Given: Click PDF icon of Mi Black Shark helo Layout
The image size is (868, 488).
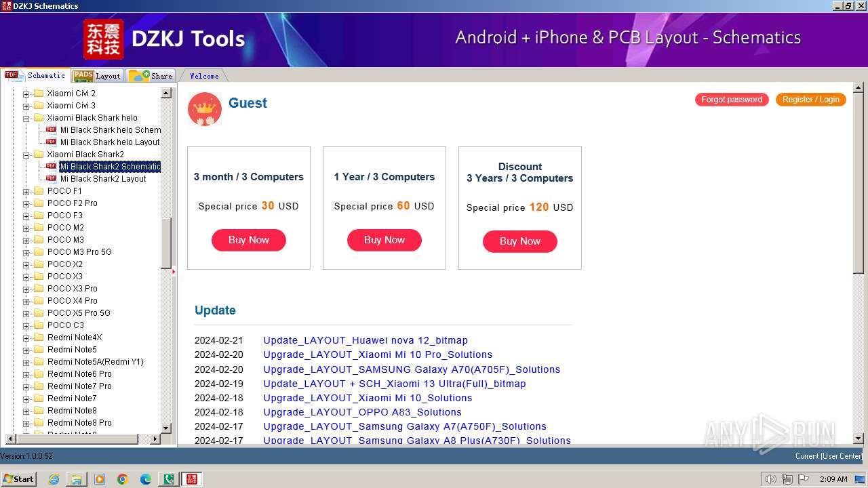Looking at the screenshot, I should 51,142.
